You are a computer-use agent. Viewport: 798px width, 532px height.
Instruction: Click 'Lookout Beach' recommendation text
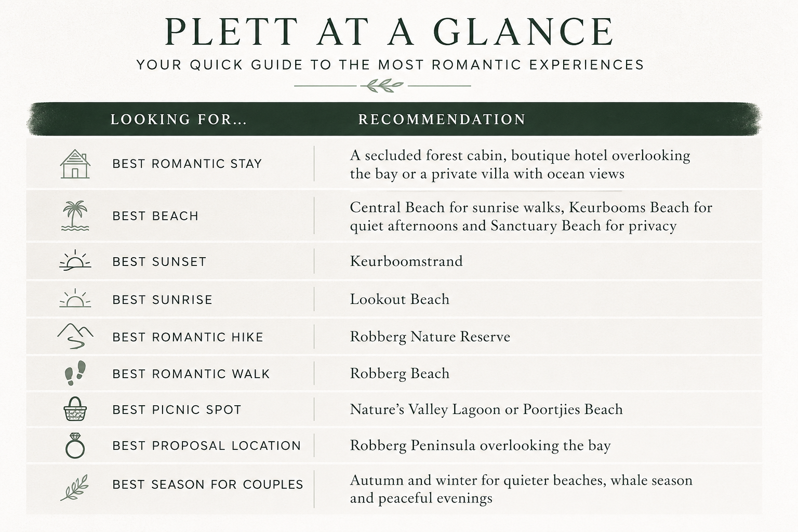click(400, 299)
